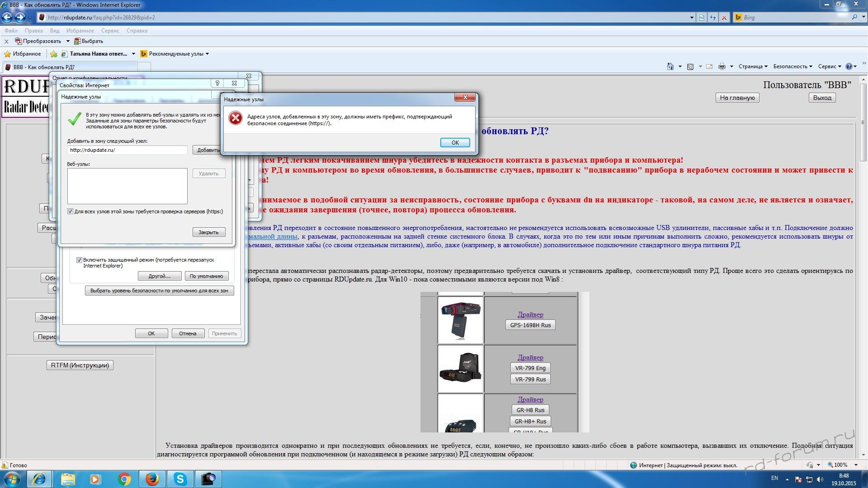Click the Home page icon in command bar
868x488 pixels.
pyautogui.click(x=670, y=66)
